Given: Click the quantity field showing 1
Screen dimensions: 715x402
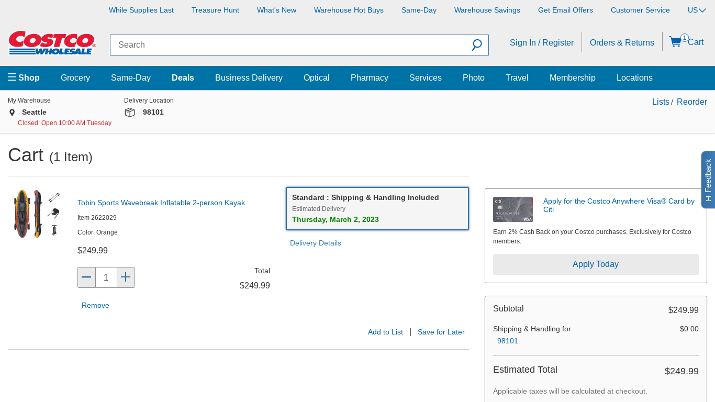Looking at the screenshot, I should pyautogui.click(x=106, y=277).
